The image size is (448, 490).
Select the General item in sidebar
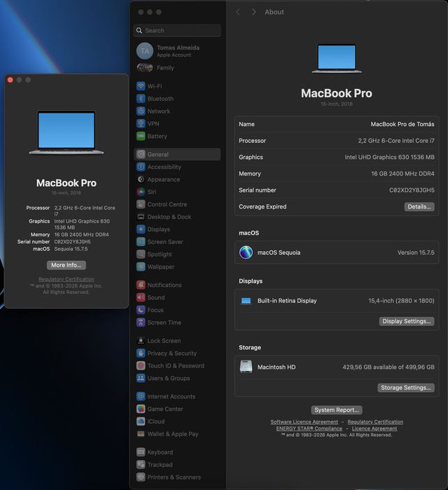[x=177, y=154]
